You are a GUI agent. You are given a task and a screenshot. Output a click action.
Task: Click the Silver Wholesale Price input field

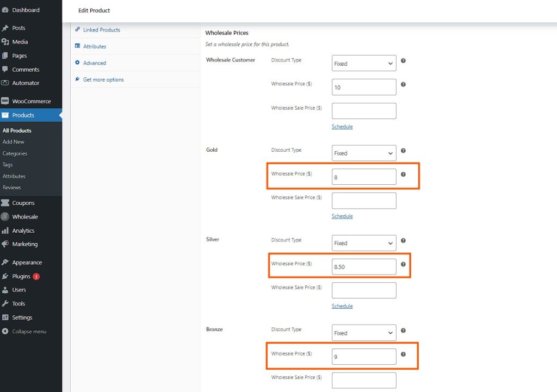point(363,266)
